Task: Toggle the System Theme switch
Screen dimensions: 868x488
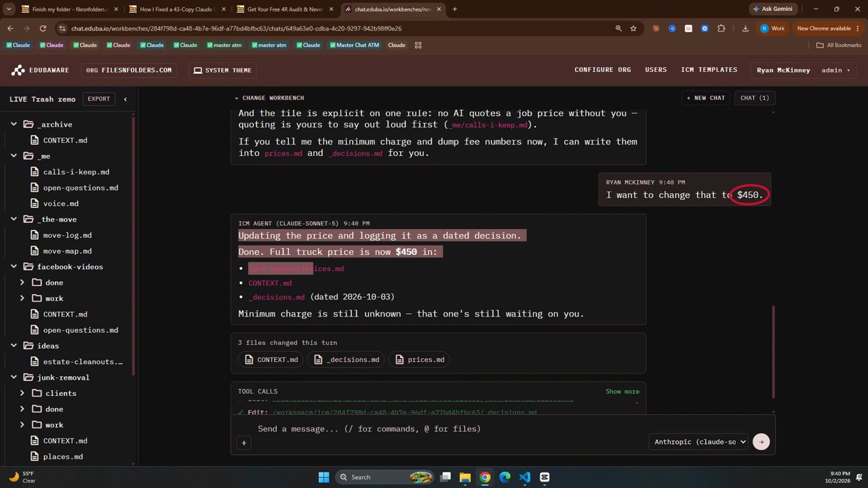Action: click(222, 70)
